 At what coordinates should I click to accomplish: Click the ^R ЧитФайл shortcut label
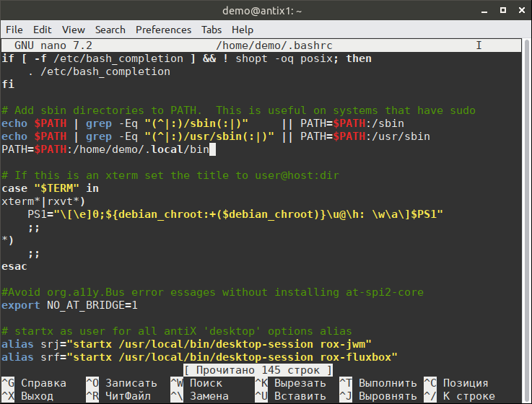point(118,396)
